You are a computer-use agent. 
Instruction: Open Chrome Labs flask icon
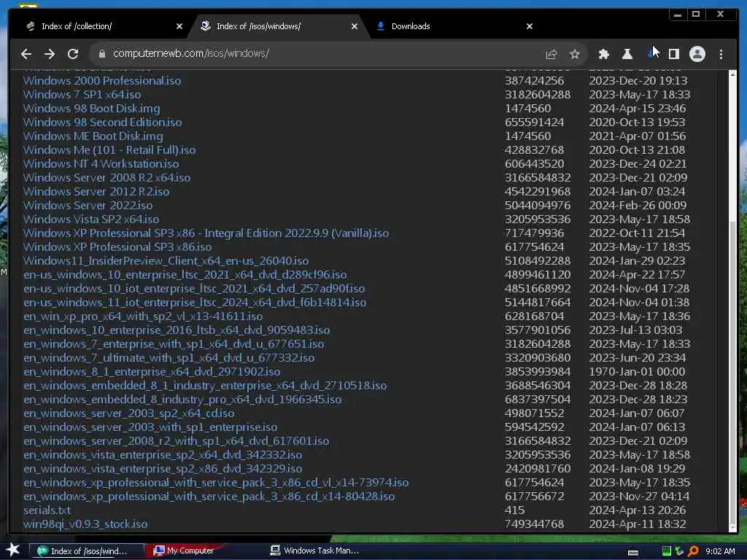tap(627, 54)
